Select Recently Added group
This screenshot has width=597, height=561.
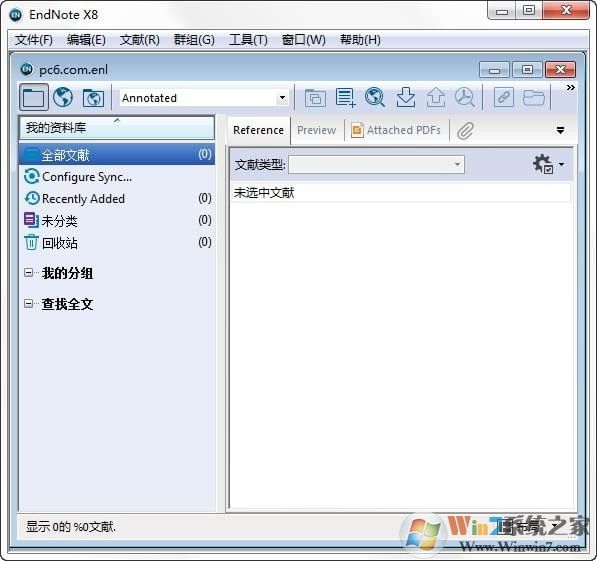117,198
